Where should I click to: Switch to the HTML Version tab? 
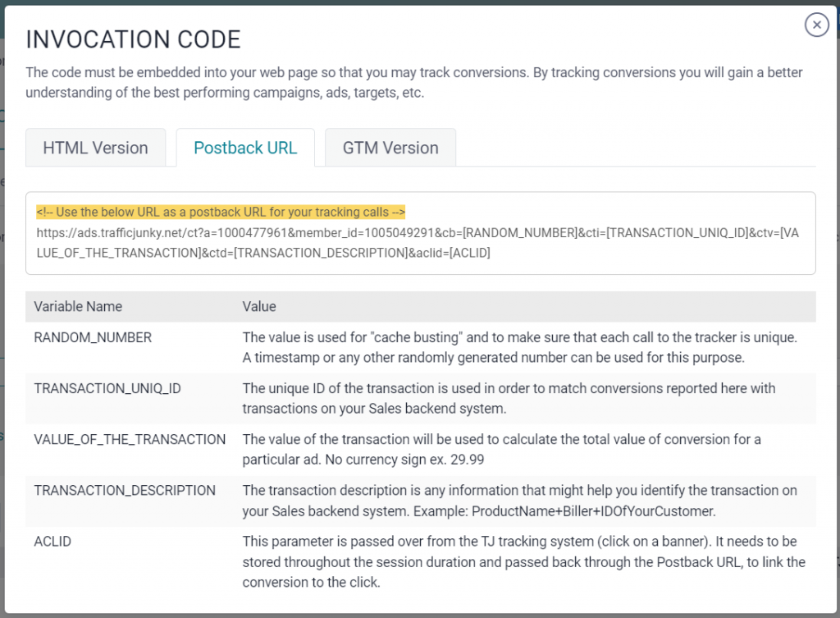pos(96,148)
